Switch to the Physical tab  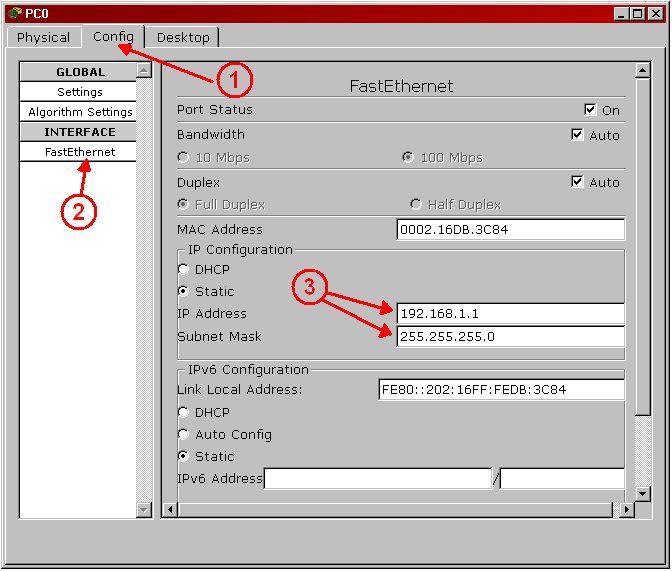tap(44, 37)
